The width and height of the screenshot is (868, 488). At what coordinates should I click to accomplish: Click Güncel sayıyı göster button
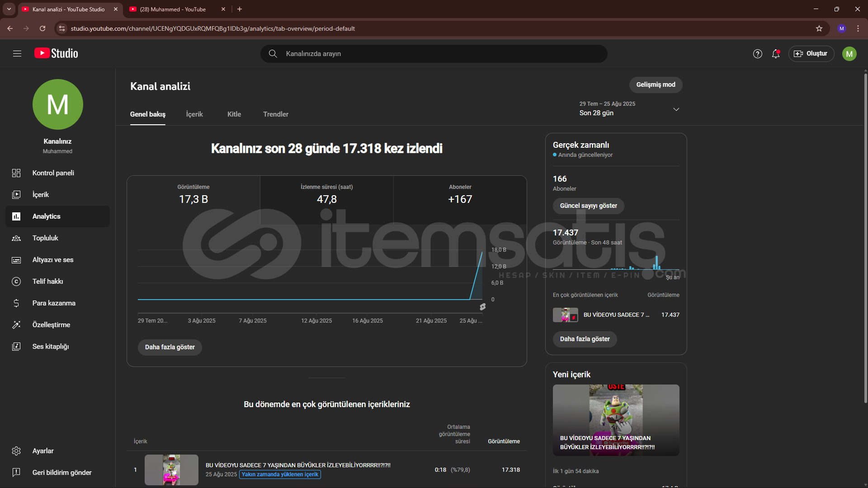[x=588, y=206]
